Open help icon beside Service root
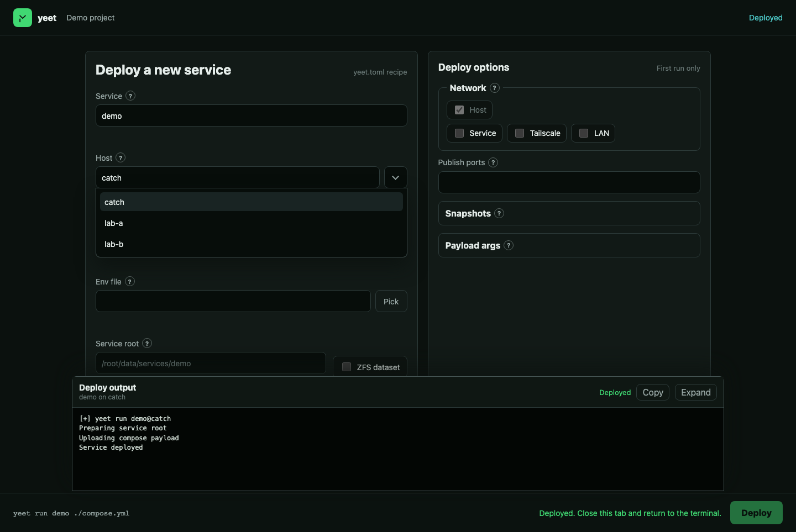Screen dimensions: 796x532 [147, 343]
